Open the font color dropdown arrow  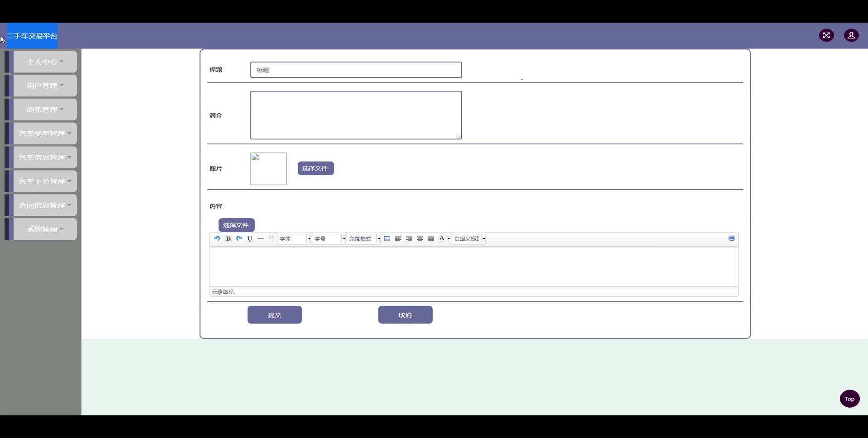coord(448,239)
